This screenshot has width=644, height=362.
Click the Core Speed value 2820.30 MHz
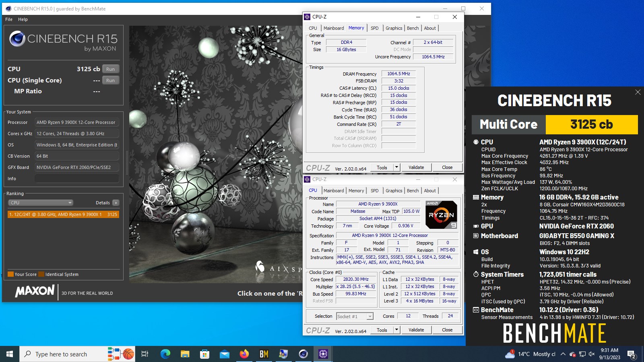[x=356, y=279]
